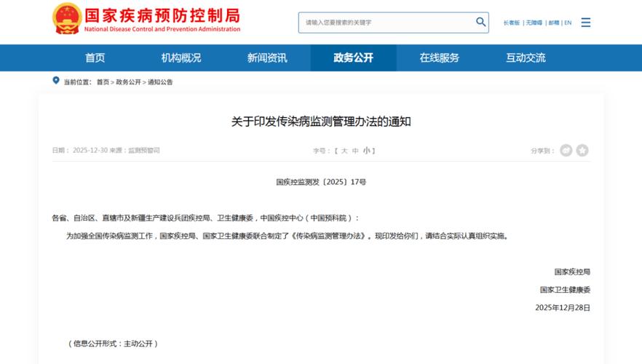The height and width of the screenshot is (364, 642).
Task: Go to 政务公开 in the breadcrumb
Action: pyautogui.click(x=128, y=82)
